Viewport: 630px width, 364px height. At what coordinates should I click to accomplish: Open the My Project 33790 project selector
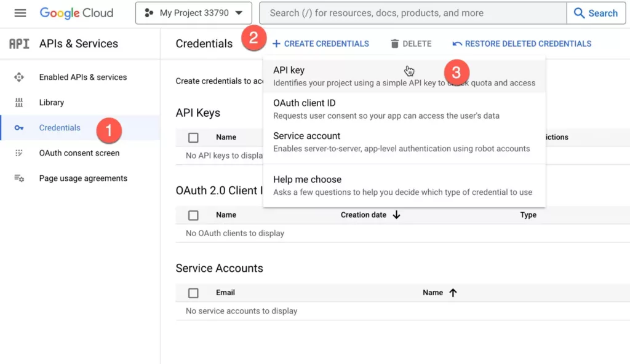click(x=193, y=13)
